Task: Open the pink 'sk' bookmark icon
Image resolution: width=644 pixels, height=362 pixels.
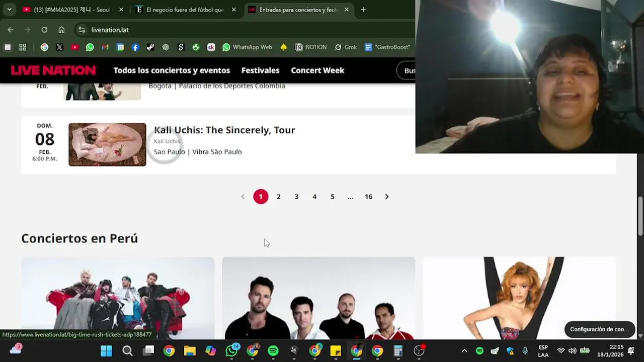Action: click(211, 47)
